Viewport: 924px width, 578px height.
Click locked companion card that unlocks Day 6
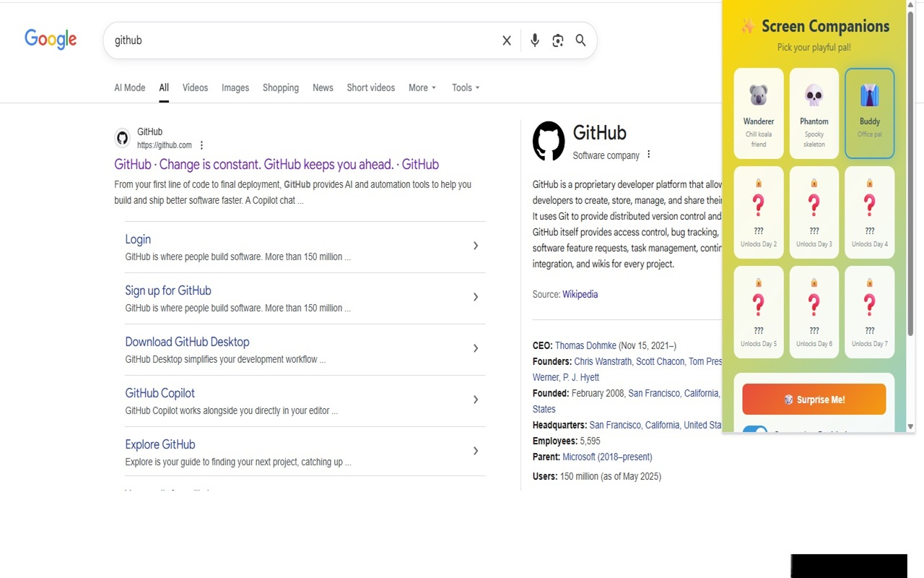[x=814, y=312]
